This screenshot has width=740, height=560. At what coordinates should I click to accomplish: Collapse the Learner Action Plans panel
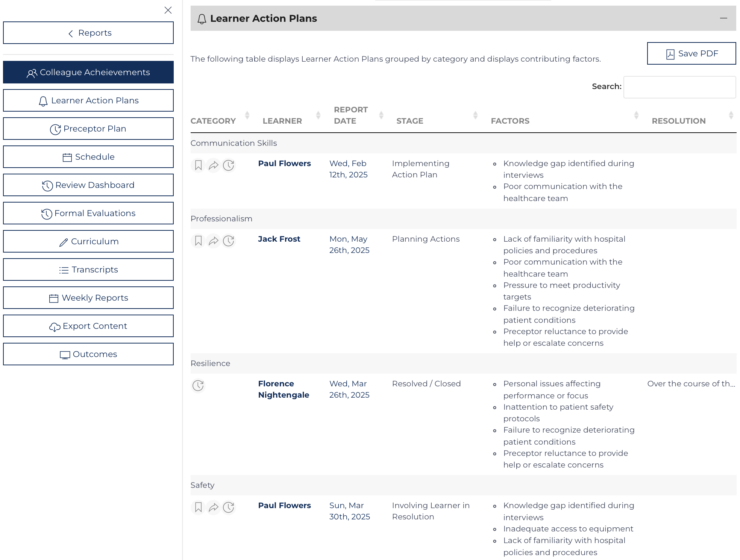click(723, 18)
